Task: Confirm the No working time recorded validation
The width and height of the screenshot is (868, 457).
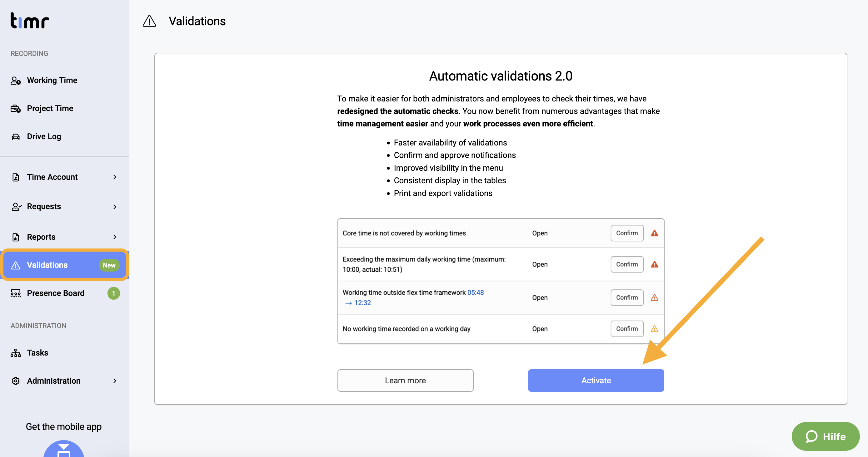Action: [x=627, y=329]
